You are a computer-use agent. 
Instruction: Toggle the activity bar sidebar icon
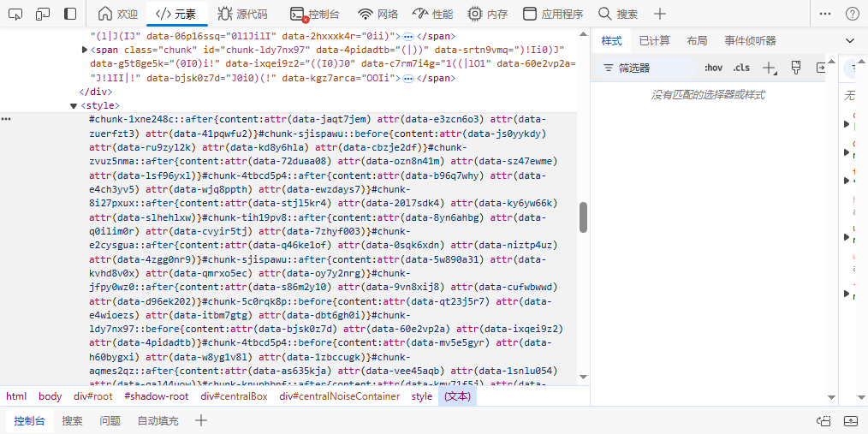70,14
